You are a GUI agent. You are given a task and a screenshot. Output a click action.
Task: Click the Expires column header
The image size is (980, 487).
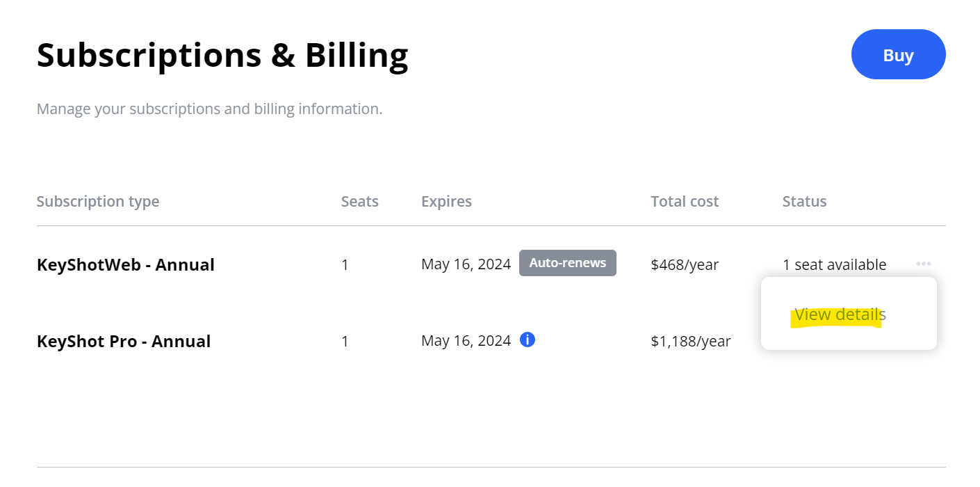(446, 202)
